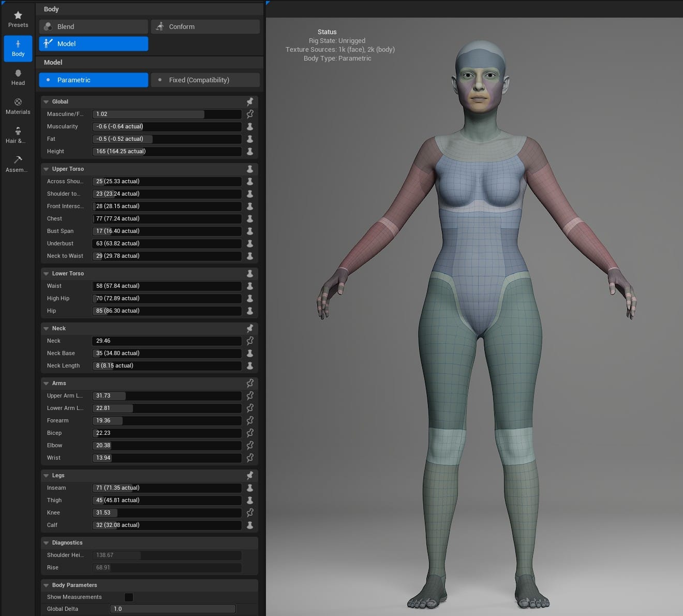Viewport: 683px width, 616px height.
Task: Select the Parametric model option
Action: (94, 80)
